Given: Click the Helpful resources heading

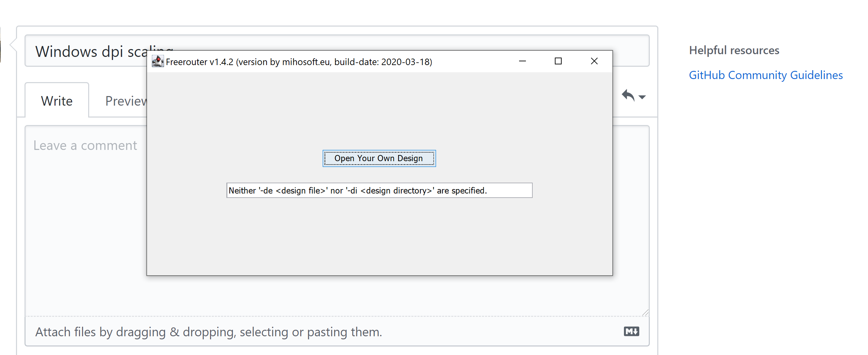Looking at the screenshot, I should pos(734,50).
